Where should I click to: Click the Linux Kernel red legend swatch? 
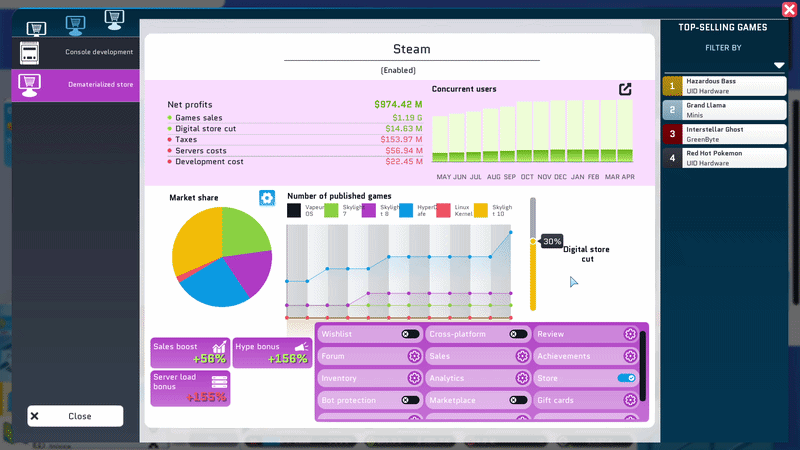[x=443, y=210]
